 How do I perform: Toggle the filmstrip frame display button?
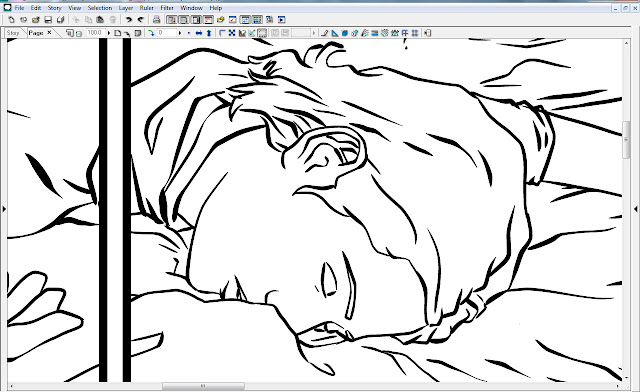tap(262, 33)
